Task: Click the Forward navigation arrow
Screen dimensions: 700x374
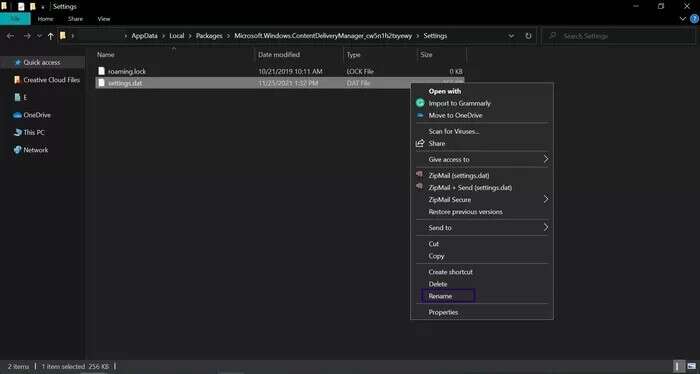Action: 27,36
